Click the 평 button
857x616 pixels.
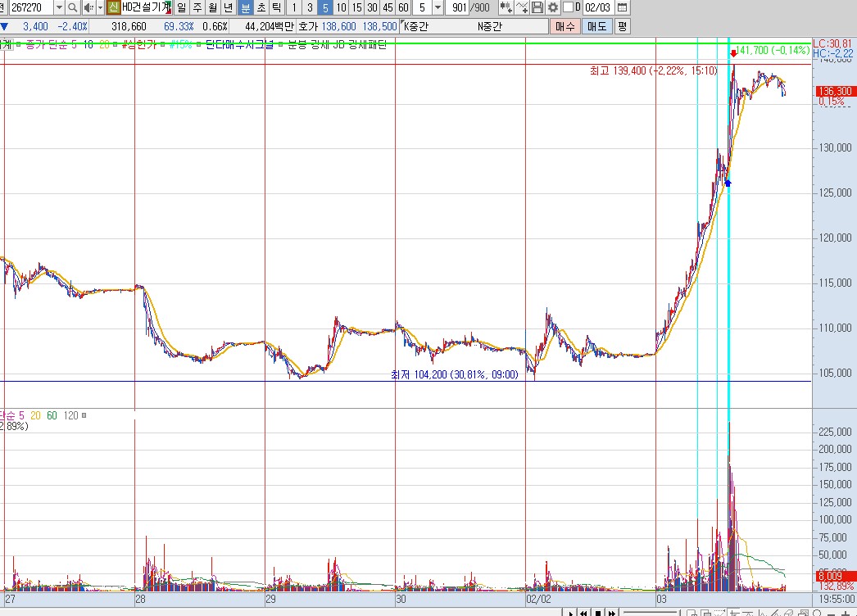click(622, 26)
